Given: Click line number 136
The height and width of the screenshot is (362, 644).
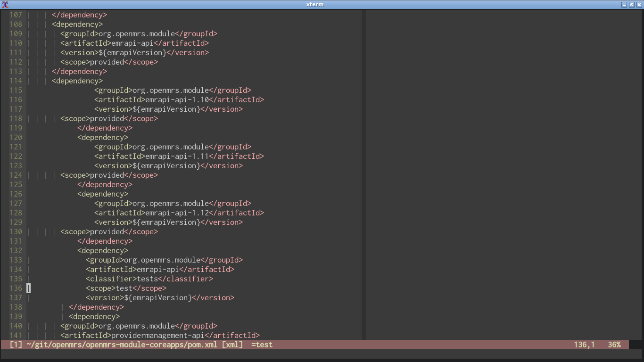Looking at the screenshot, I should tap(16, 288).
